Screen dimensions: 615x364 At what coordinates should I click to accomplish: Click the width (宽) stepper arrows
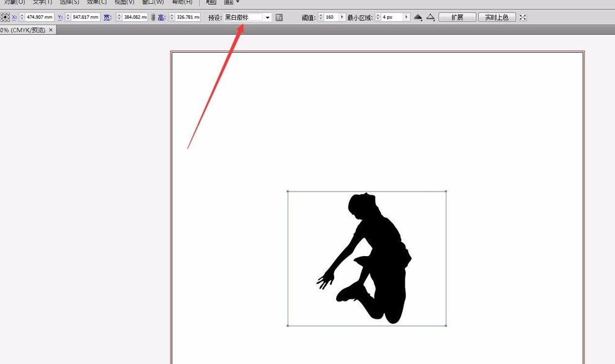click(x=119, y=17)
